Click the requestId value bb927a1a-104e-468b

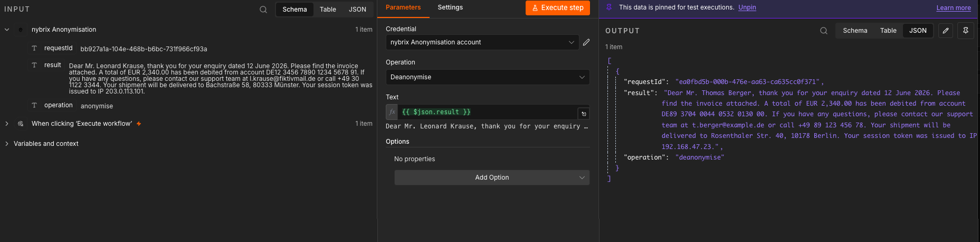pos(144,49)
